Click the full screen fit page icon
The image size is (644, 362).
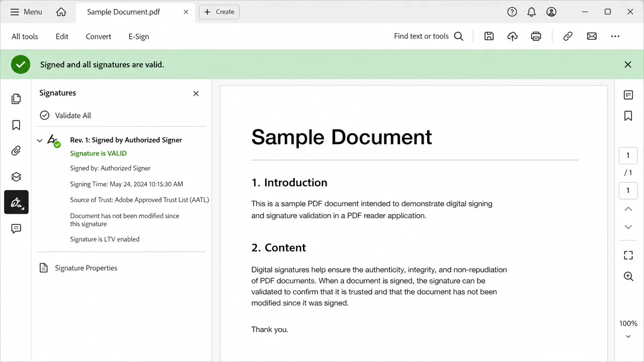[x=628, y=255]
